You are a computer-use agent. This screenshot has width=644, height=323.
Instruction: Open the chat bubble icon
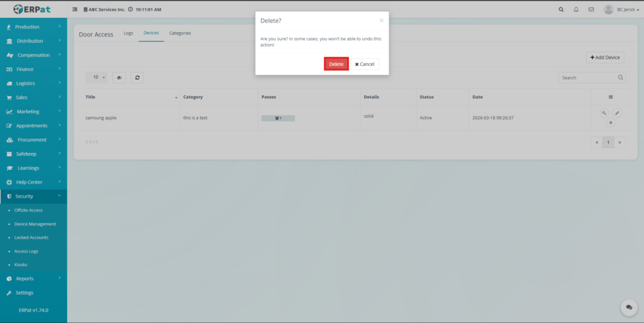point(629,307)
